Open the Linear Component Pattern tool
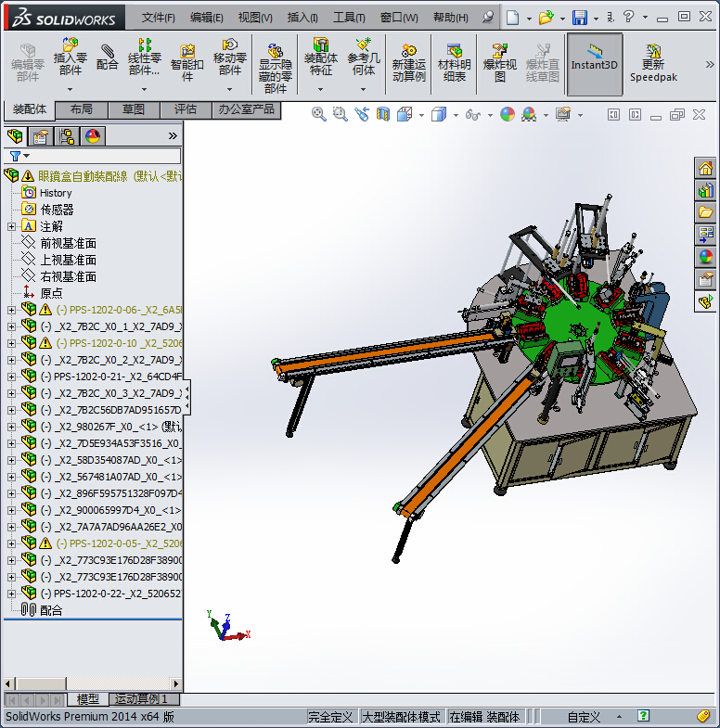720x728 pixels. click(x=145, y=57)
